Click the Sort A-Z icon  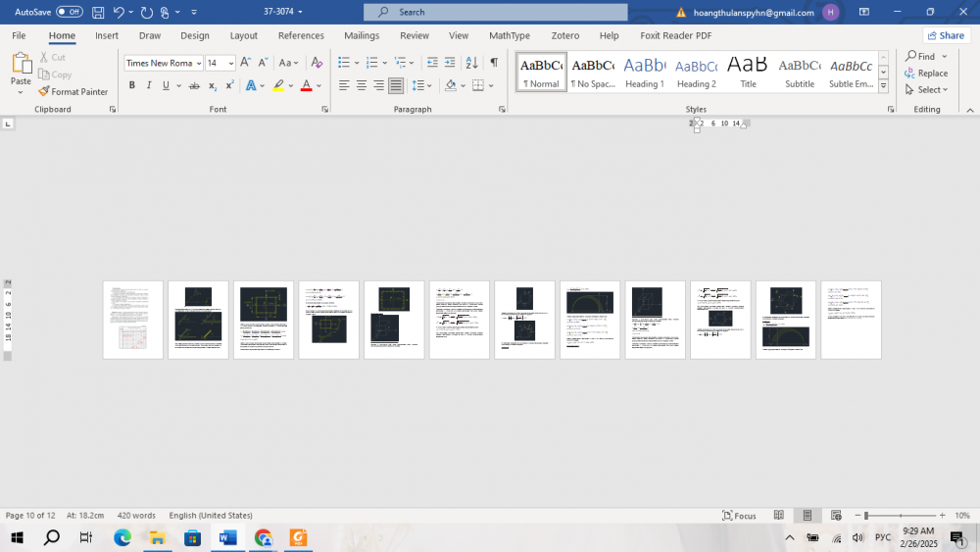pyautogui.click(x=471, y=63)
